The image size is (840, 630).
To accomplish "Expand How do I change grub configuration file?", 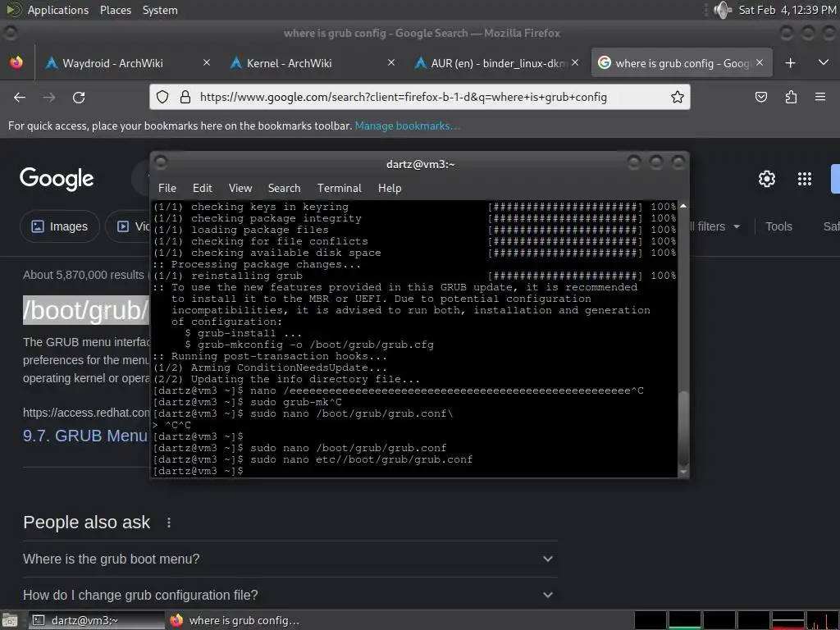I will coord(290,595).
